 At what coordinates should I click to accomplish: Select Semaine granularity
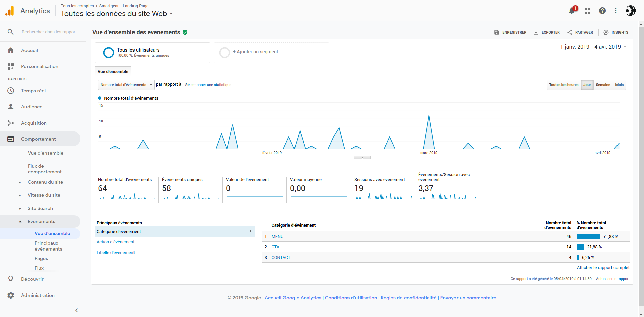tap(603, 85)
